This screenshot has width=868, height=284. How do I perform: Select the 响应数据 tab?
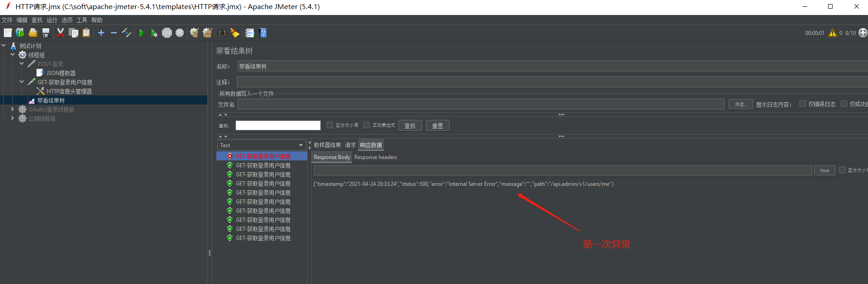coord(371,145)
